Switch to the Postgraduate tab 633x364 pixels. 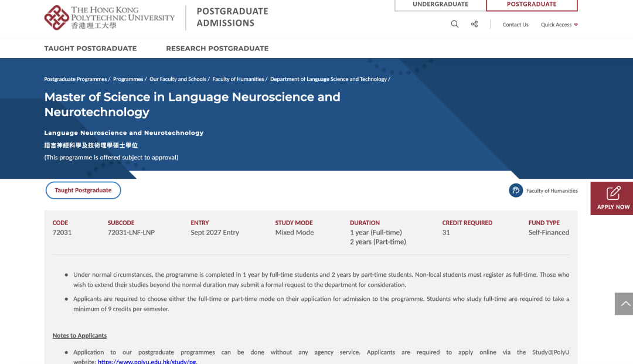pos(532,5)
